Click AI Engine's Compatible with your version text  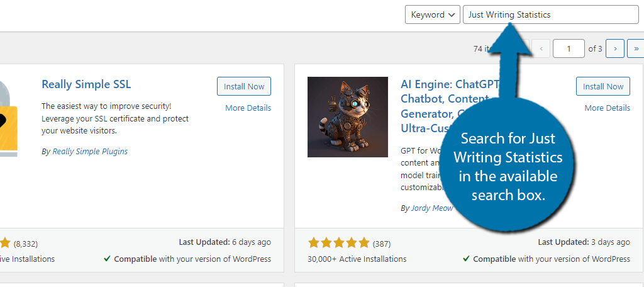pos(547,259)
